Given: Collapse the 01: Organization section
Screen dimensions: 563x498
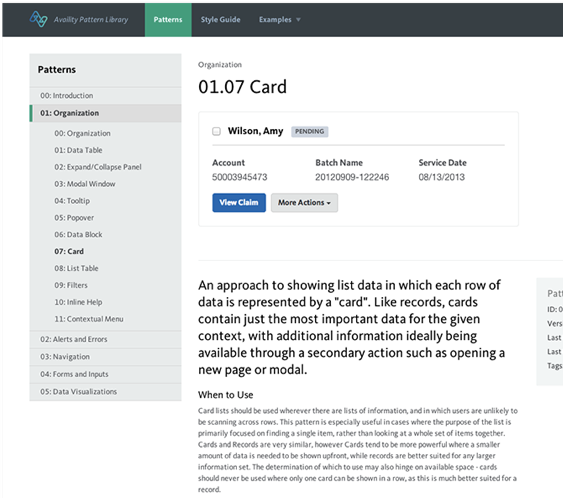Looking at the screenshot, I should [106, 113].
